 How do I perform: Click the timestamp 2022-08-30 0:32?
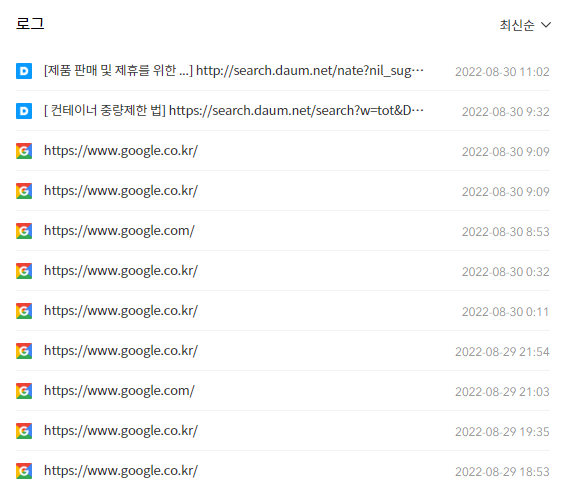pyautogui.click(x=506, y=272)
